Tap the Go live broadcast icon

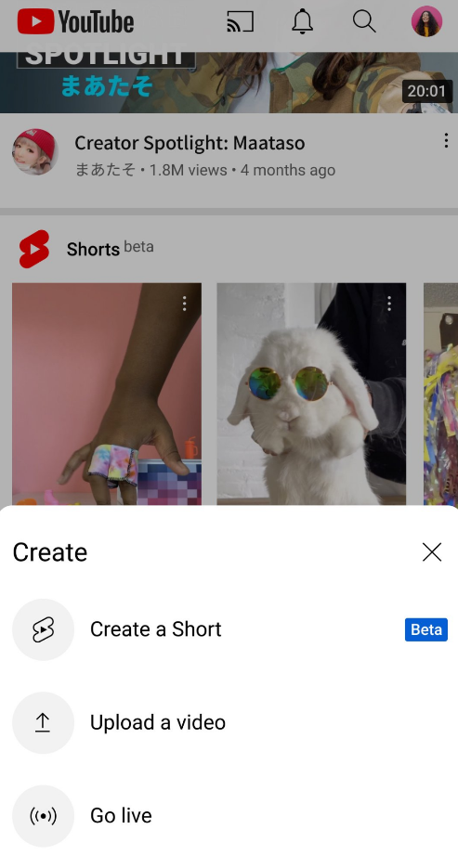point(43,815)
